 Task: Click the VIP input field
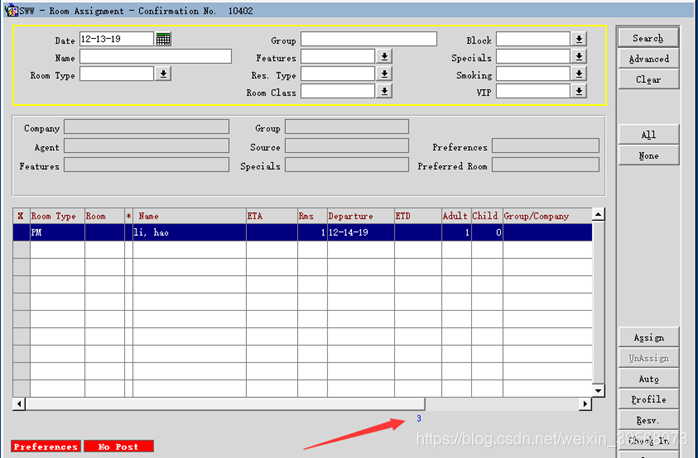(x=533, y=91)
